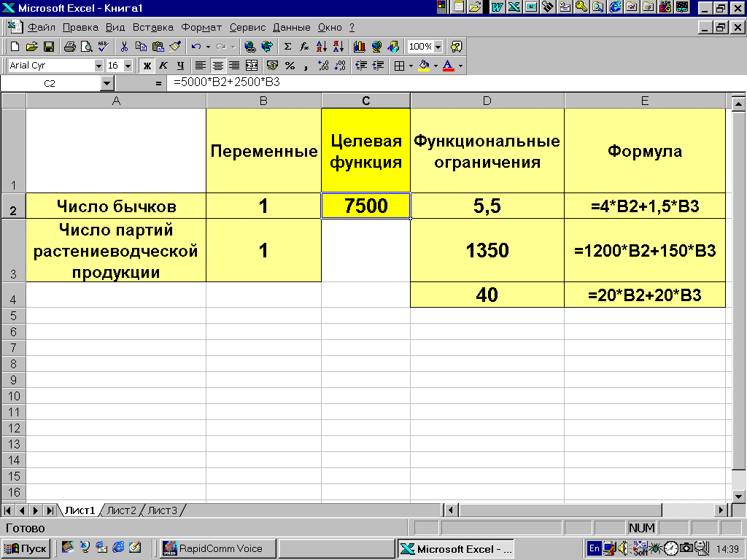Click the formula bar equals button
This screenshot has width=747, height=560.
click(158, 83)
